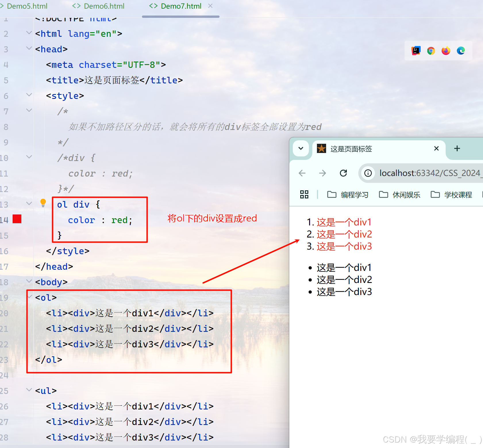Open page in built-in IntelliJ preview
This screenshot has width=483, height=448.
416,51
